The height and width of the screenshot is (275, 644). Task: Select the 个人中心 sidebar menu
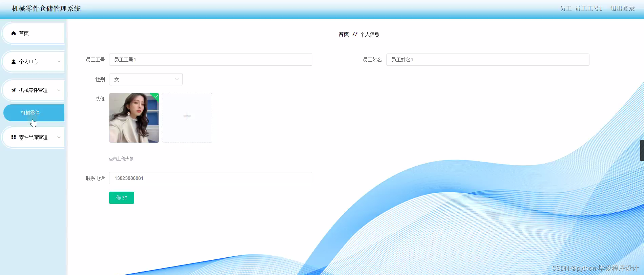pyautogui.click(x=33, y=62)
